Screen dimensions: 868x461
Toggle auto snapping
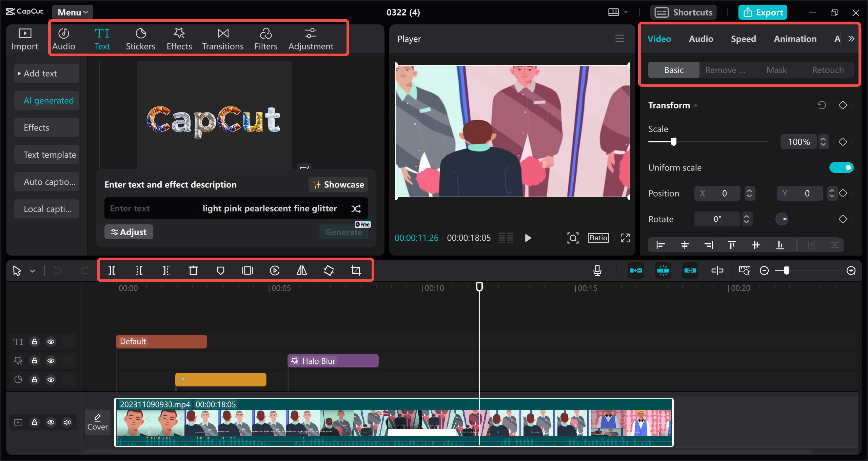click(663, 270)
